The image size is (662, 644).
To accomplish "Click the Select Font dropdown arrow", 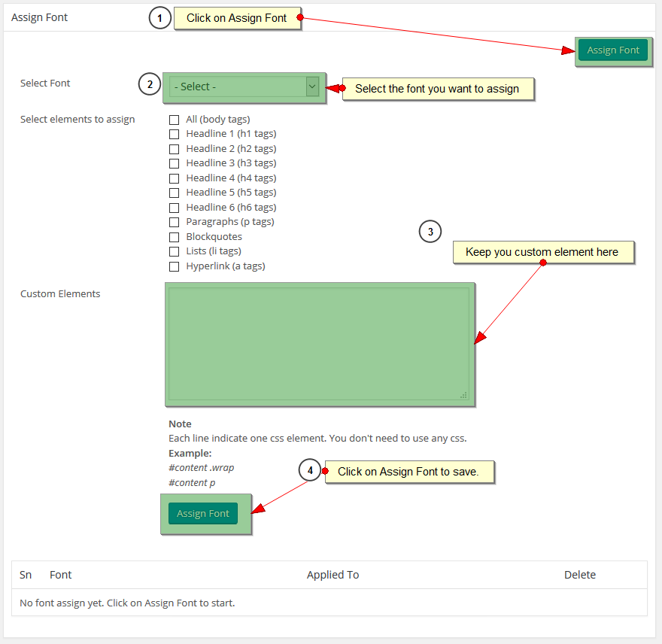I will [312, 87].
